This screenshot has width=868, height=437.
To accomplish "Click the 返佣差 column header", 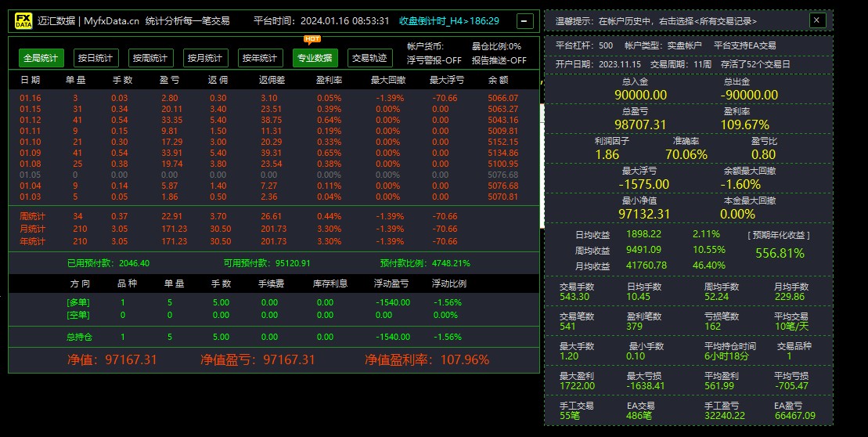I will click(x=272, y=80).
